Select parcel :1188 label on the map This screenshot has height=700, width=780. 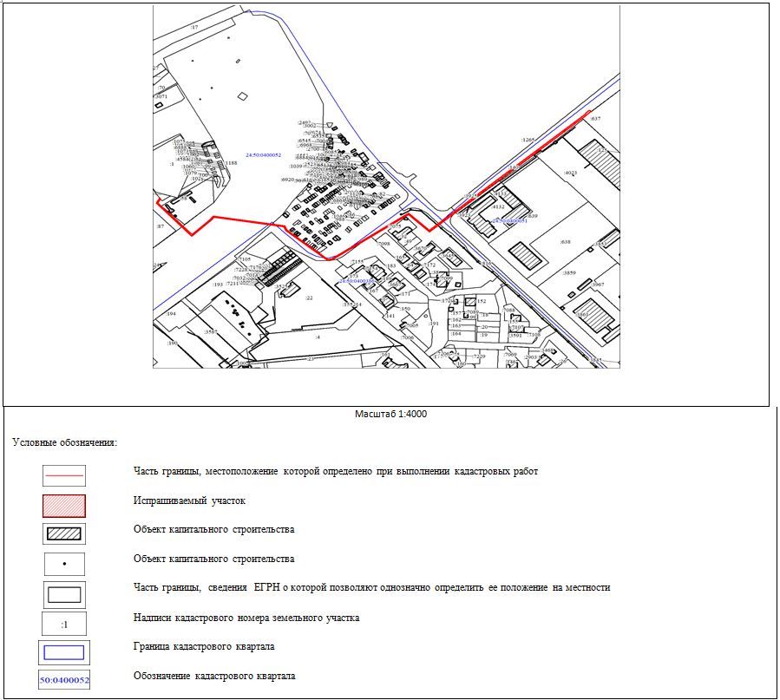231,163
